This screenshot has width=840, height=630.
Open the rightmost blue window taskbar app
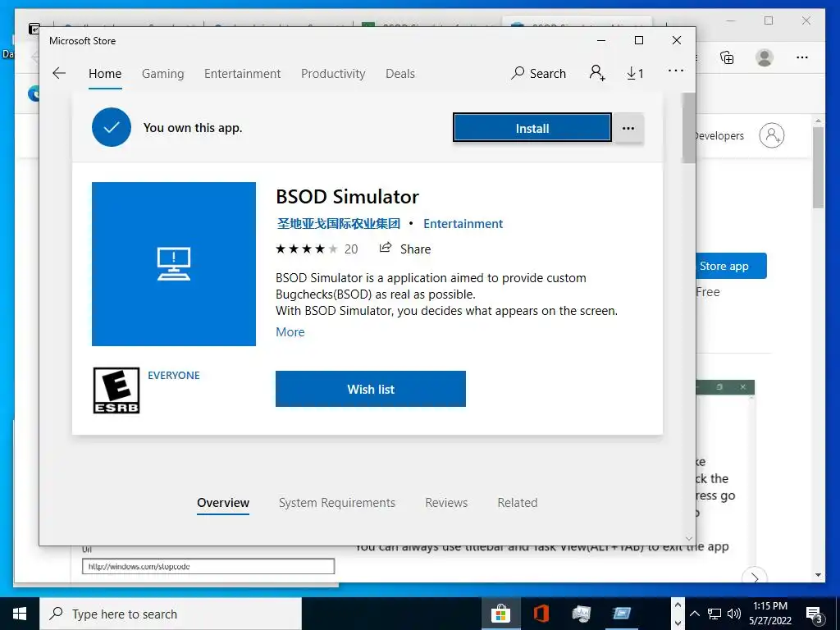622,614
